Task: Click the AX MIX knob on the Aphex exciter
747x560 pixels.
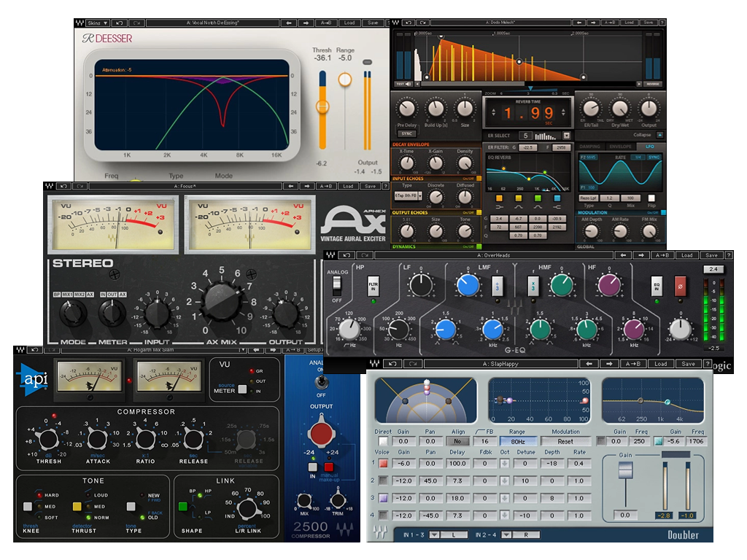Action: click(x=222, y=301)
